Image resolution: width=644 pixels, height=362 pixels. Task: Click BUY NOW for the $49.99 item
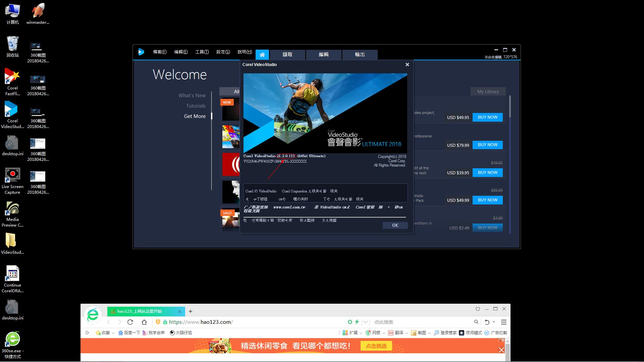pyautogui.click(x=488, y=200)
